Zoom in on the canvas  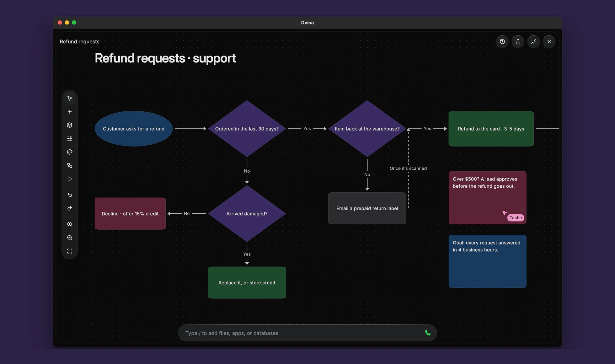coord(70,224)
